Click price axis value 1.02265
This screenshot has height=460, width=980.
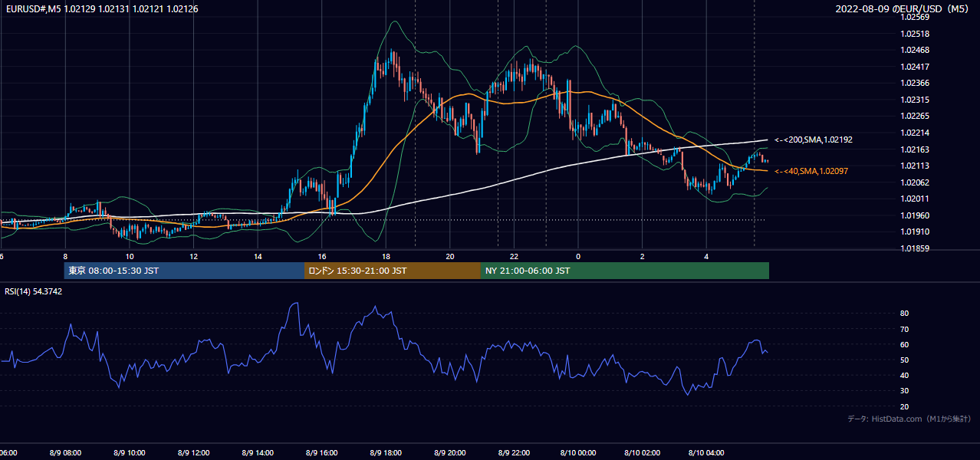point(916,117)
